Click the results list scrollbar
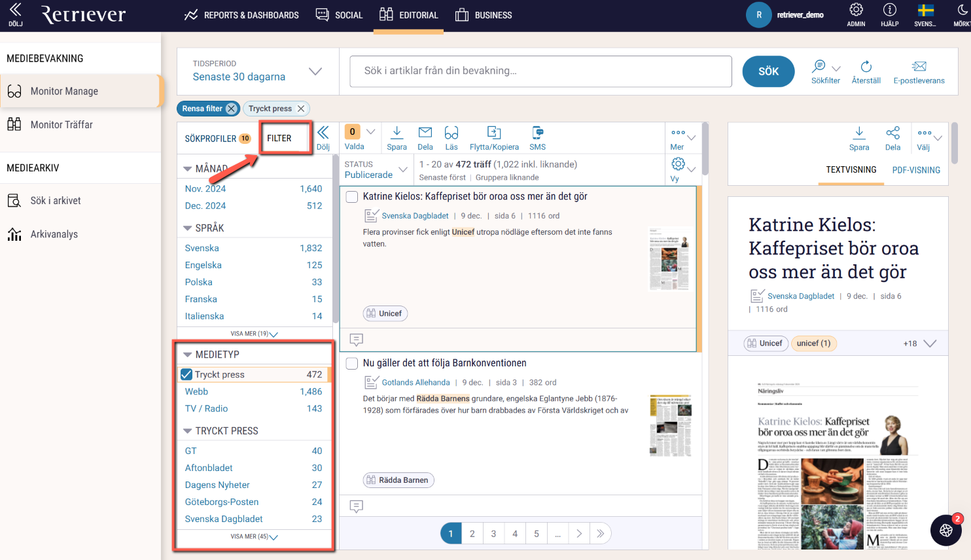Screen dimensions: 971x560 (x=705, y=149)
